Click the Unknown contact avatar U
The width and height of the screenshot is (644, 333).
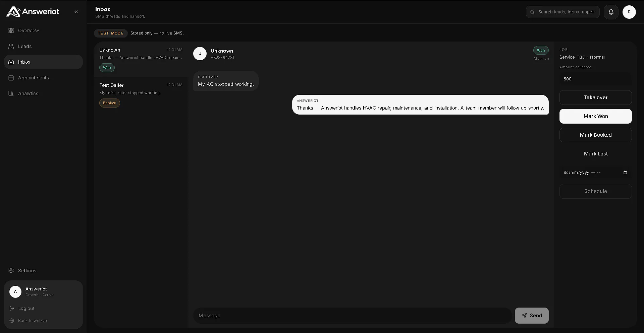[200, 54]
